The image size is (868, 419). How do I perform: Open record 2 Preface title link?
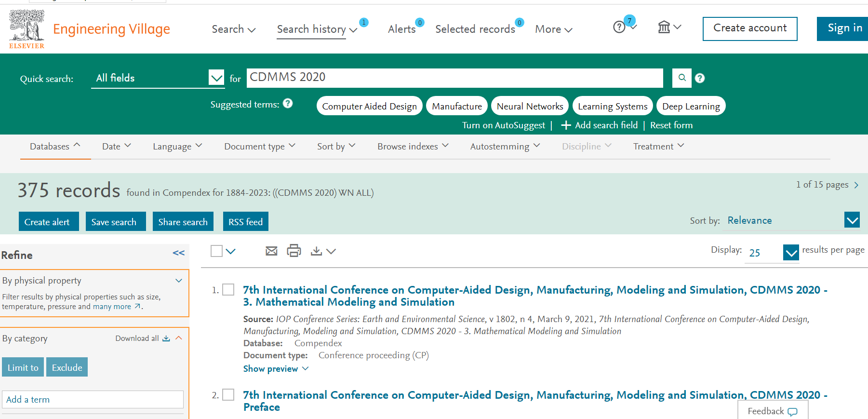[535, 401]
